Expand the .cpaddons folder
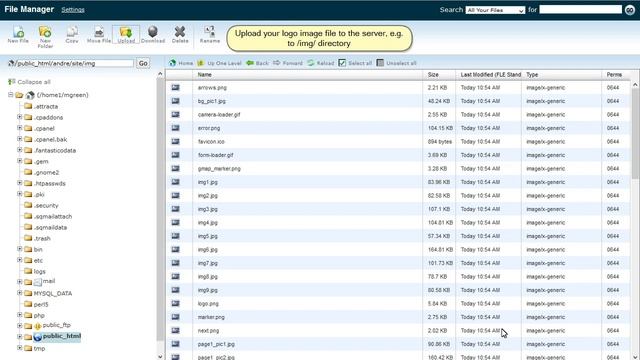 pyautogui.click(x=19, y=117)
